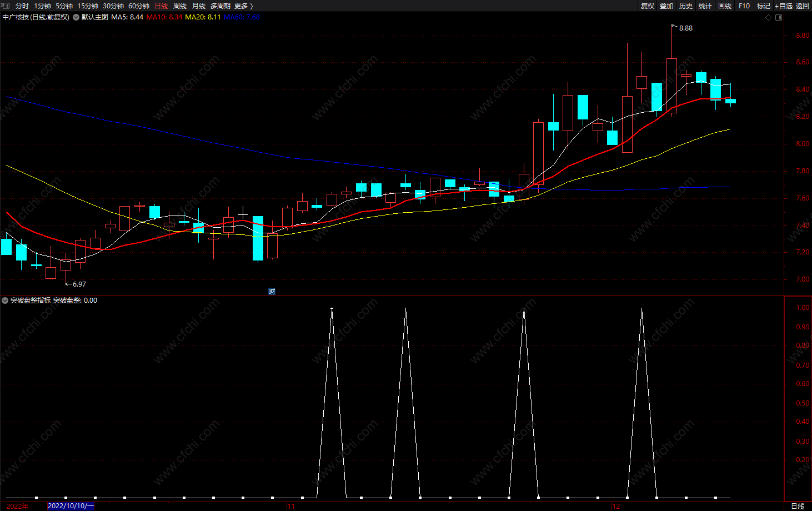
Task: Click the MA10: 8.34 value
Action: (164, 17)
